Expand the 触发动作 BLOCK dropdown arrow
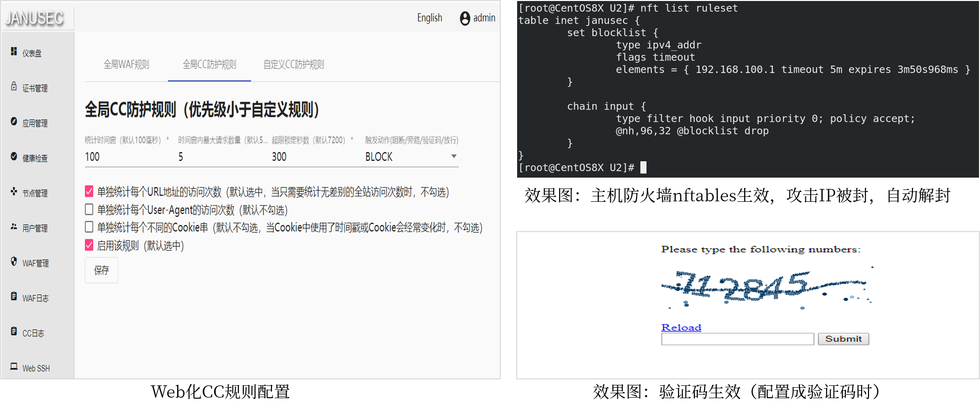Screen dimensions: 980x412 454,156
